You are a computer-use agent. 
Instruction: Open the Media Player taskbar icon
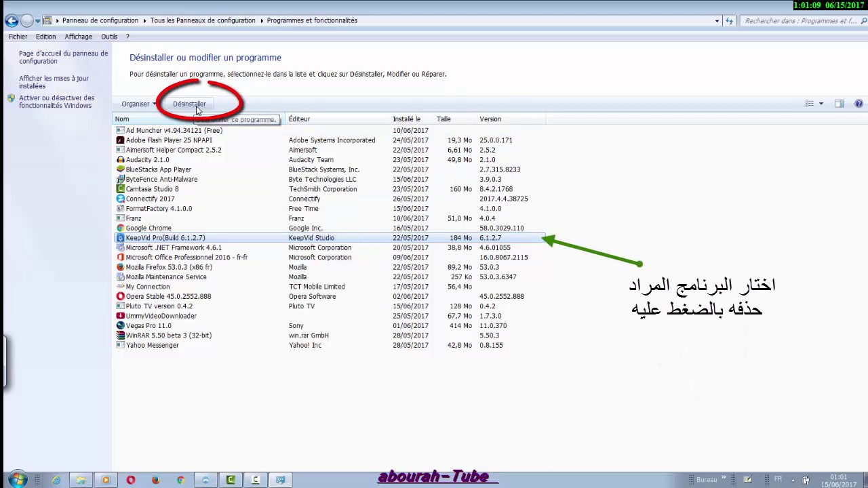106,480
